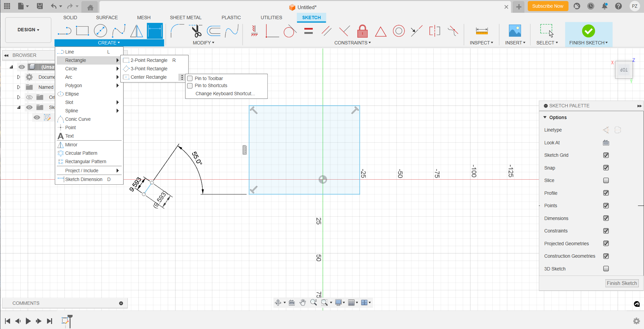The image size is (644, 329).
Task: Click the Concentric constraint icon
Action: [x=399, y=31]
